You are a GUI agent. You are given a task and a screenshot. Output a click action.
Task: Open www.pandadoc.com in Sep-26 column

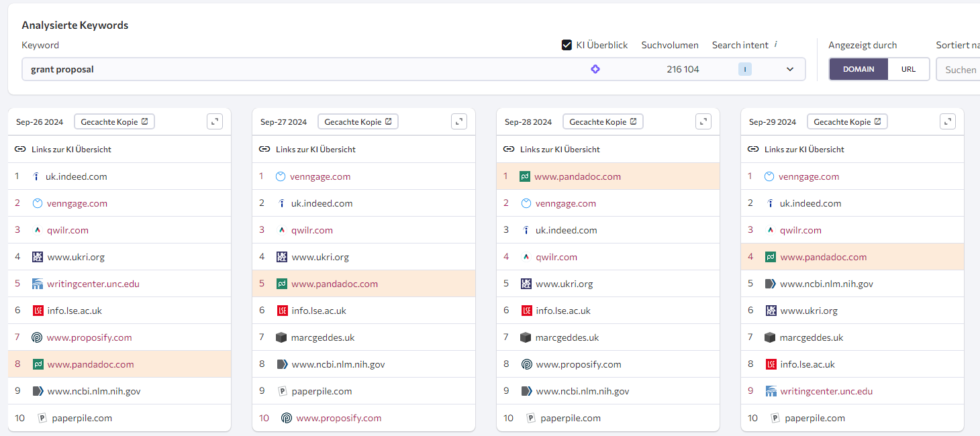point(91,364)
